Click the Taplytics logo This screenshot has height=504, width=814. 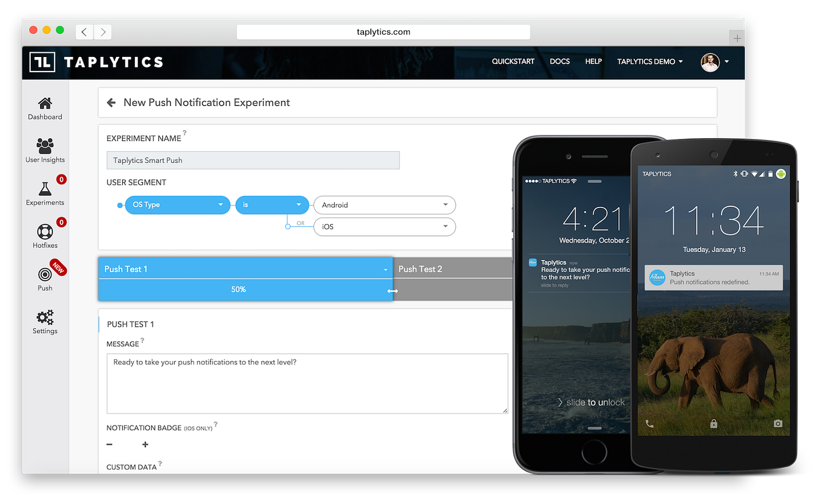coord(96,62)
